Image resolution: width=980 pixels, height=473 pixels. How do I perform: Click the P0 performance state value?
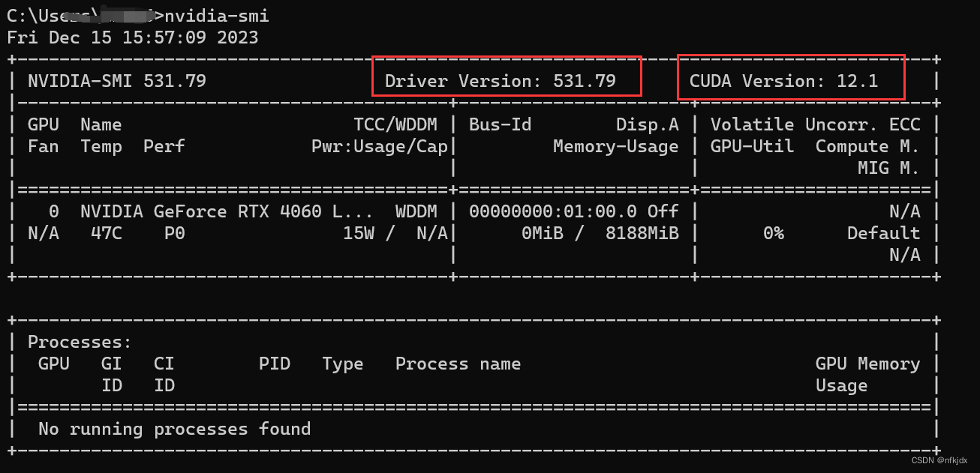coord(175,233)
